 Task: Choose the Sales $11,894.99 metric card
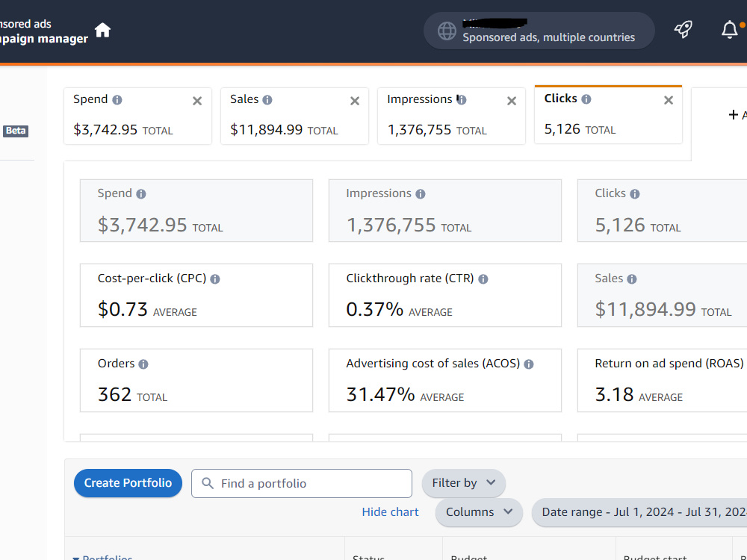click(x=662, y=295)
